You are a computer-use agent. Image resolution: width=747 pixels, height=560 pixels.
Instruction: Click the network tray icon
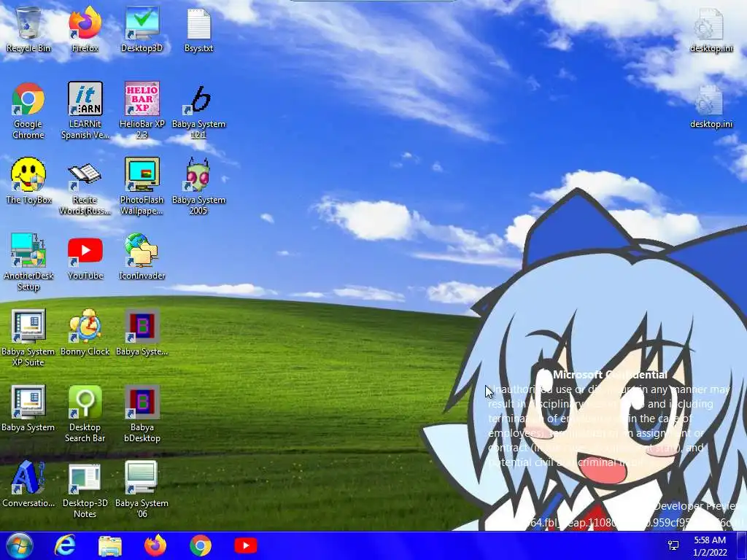(673, 545)
